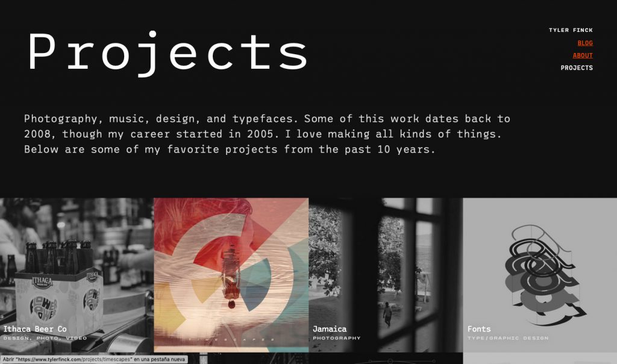Click the Timescapes lettering on album cover
The image size is (617, 364).
click(231, 339)
